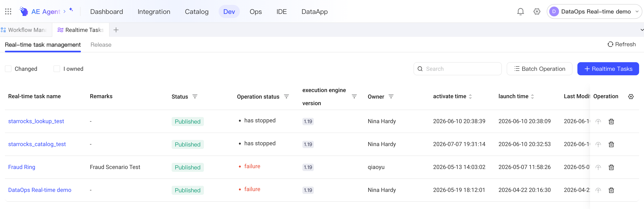Sort by launch time
Image resolution: width=644 pixels, height=214 pixels.
pyautogui.click(x=532, y=96)
